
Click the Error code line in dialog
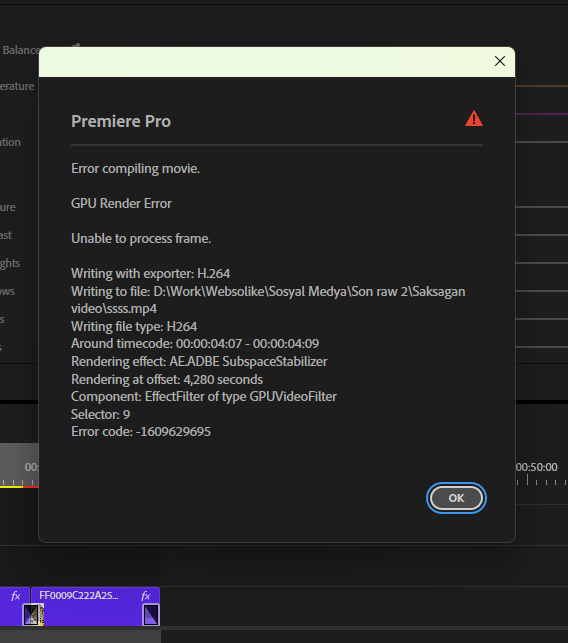(141, 432)
